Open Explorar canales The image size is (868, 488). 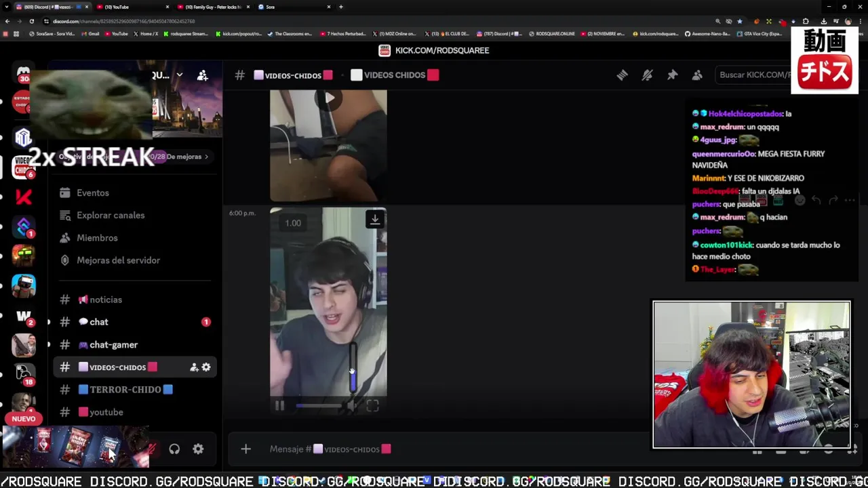coord(134,215)
